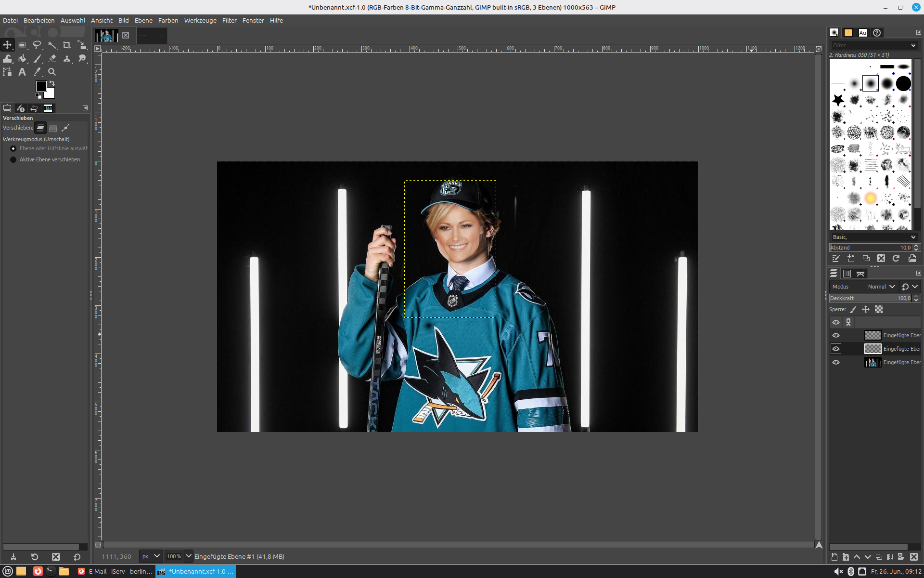Click the white background color swatch

point(51,94)
